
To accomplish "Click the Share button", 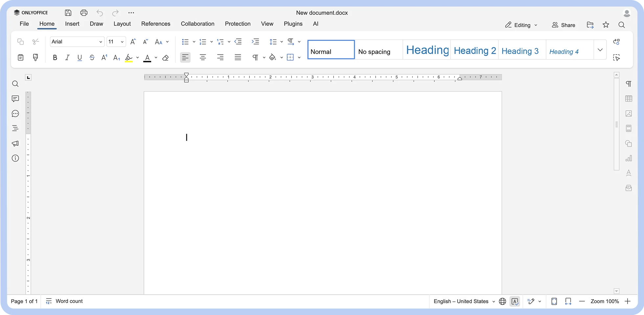I will tap(563, 25).
